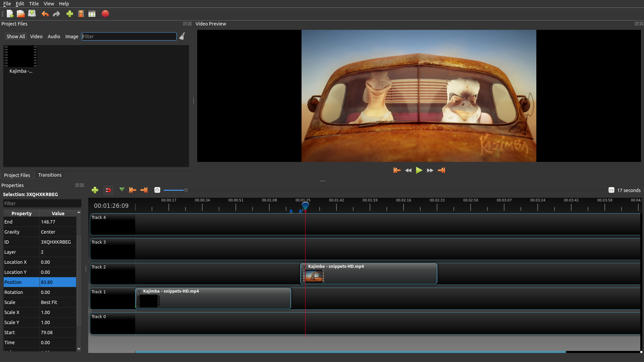Clear the project files filter with the broom
The image size is (644, 362).
pyautogui.click(x=182, y=36)
